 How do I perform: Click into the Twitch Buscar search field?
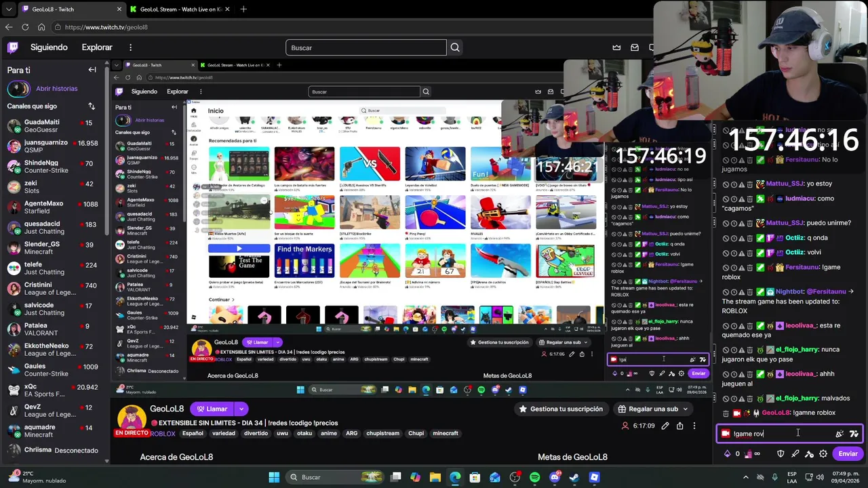click(x=366, y=47)
